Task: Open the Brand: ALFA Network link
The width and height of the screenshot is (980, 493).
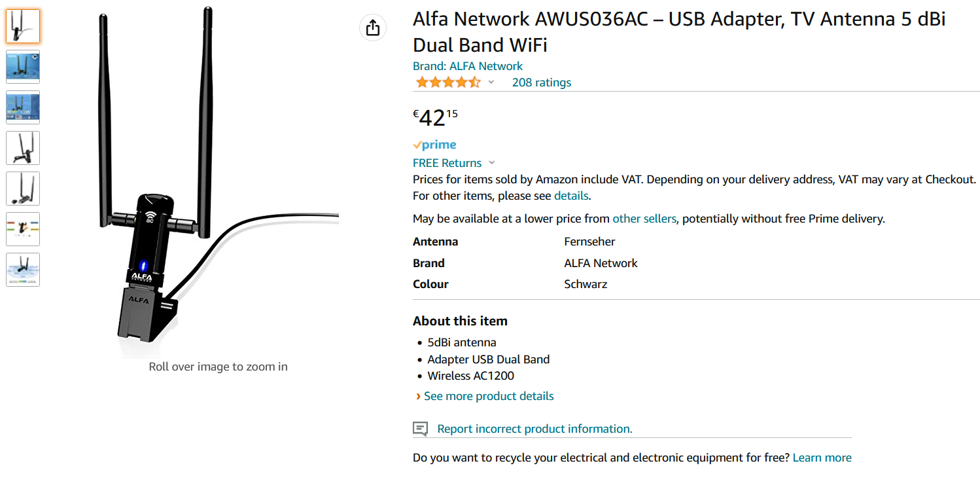Action: (467, 66)
